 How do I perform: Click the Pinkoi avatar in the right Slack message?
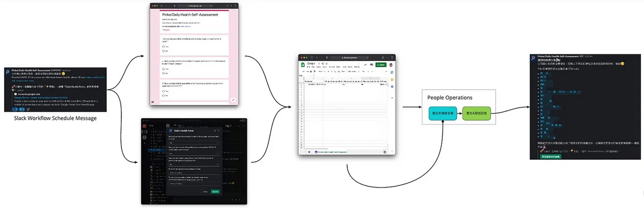click(532, 58)
